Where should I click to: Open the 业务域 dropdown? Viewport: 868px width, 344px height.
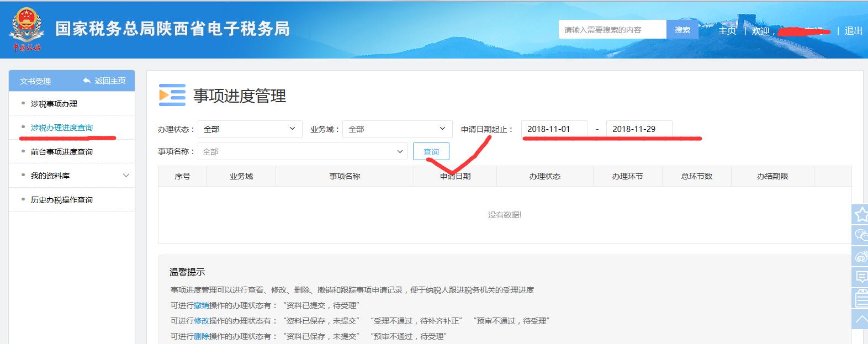[x=398, y=129]
